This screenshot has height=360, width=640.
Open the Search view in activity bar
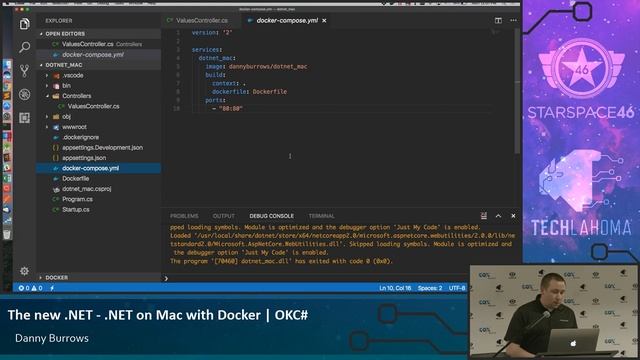(24, 47)
